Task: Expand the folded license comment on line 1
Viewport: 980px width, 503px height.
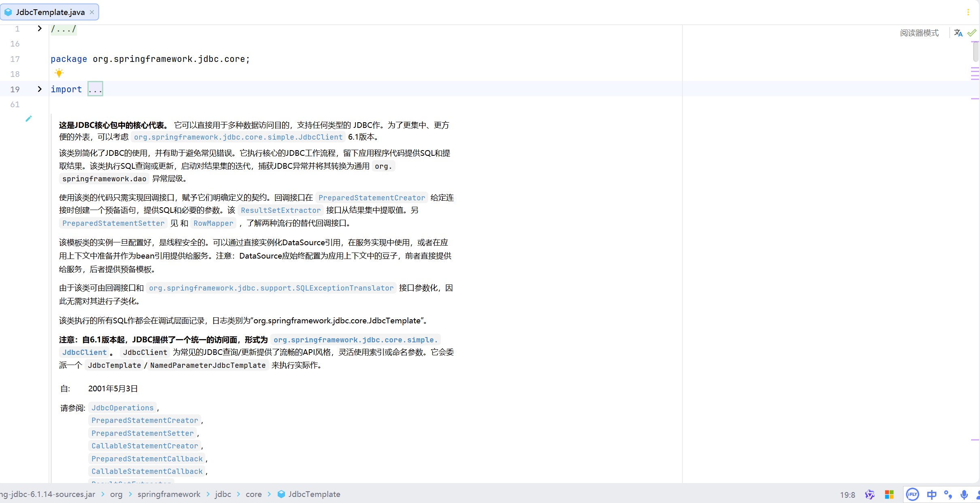Action: pyautogui.click(x=39, y=28)
